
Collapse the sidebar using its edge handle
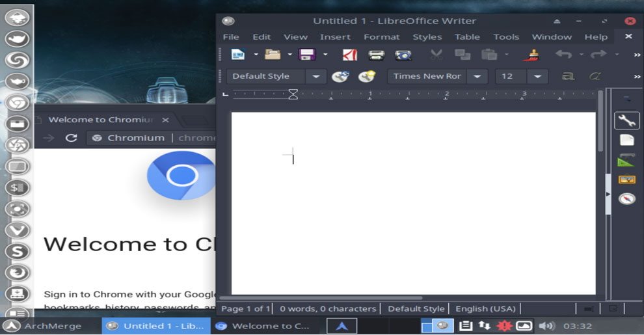(x=608, y=194)
